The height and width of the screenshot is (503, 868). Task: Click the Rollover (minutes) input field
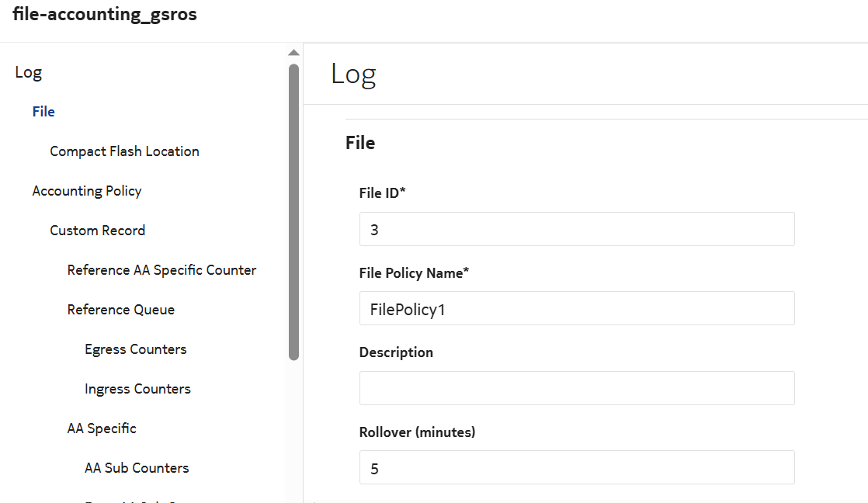[x=576, y=467]
